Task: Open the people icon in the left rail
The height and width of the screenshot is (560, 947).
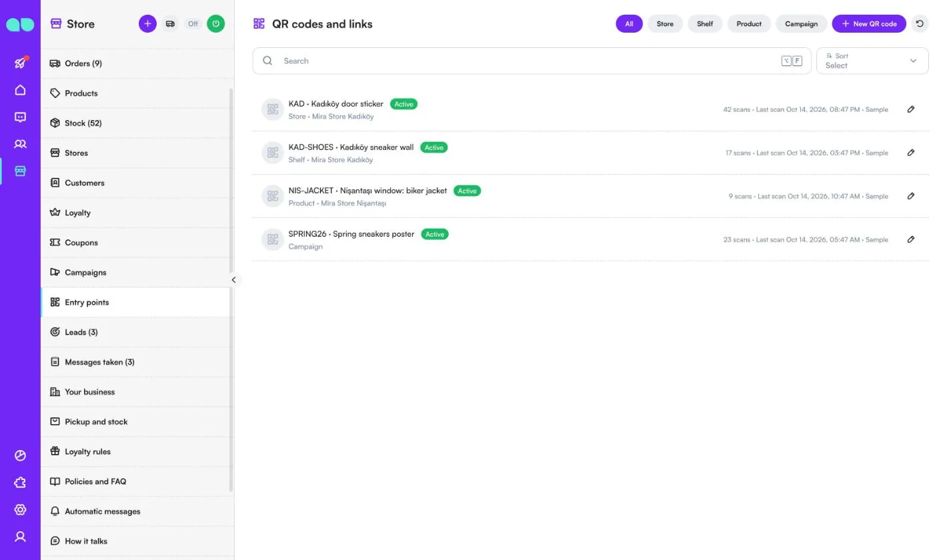Action: 20,144
